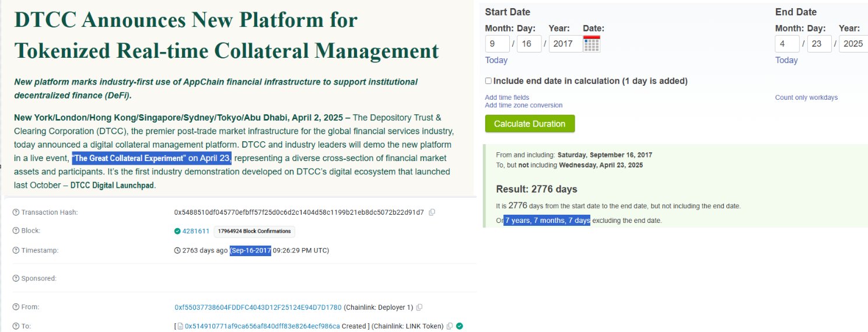The image size is (868, 332).
Task: Click Add time zone conversion link
Action: pyautogui.click(x=524, y=106)
